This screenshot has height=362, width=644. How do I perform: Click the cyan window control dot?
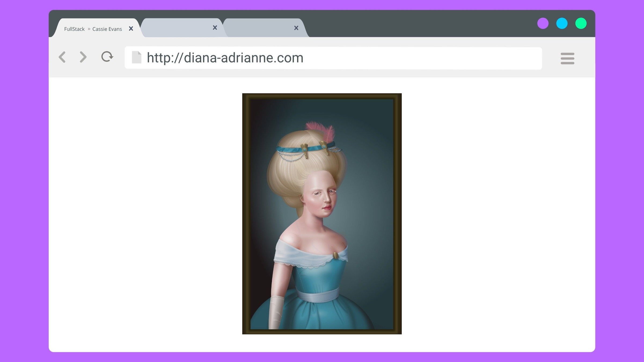tap(562, 23)
